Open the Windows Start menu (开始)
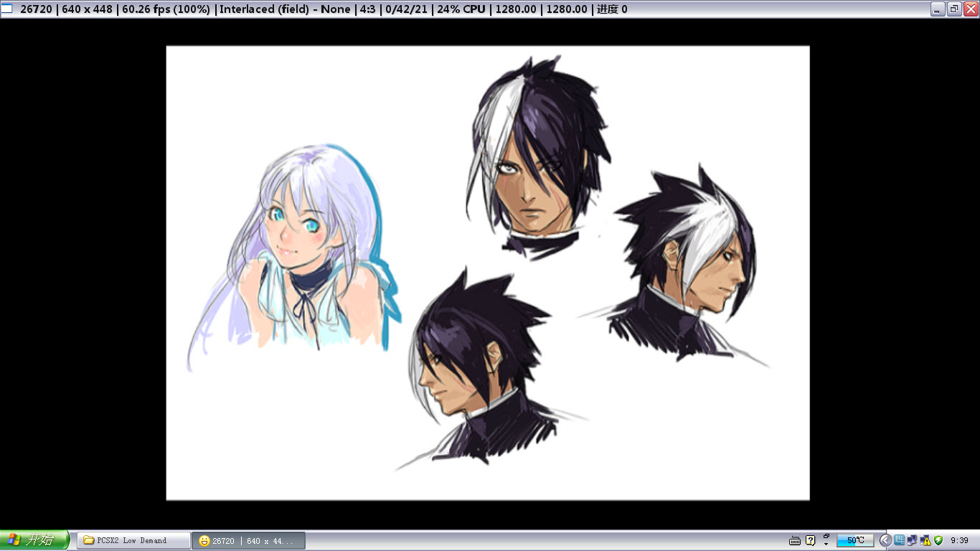This screenshot has width=980, height=551. pyautogui.click(x=34, y=540)
